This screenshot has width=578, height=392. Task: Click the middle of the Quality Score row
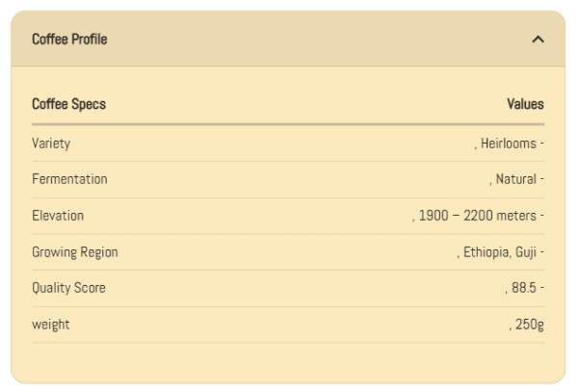[288, 288]
